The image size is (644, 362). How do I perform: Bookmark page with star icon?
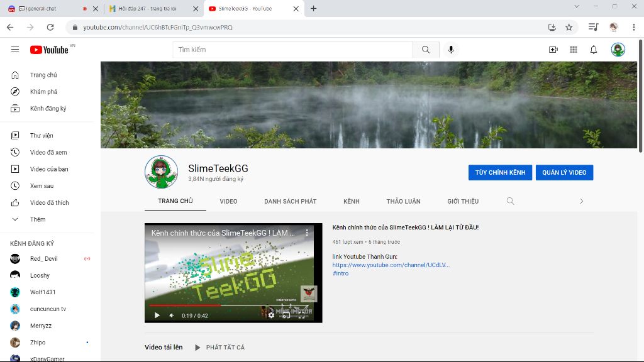click(x=569, y=27)
